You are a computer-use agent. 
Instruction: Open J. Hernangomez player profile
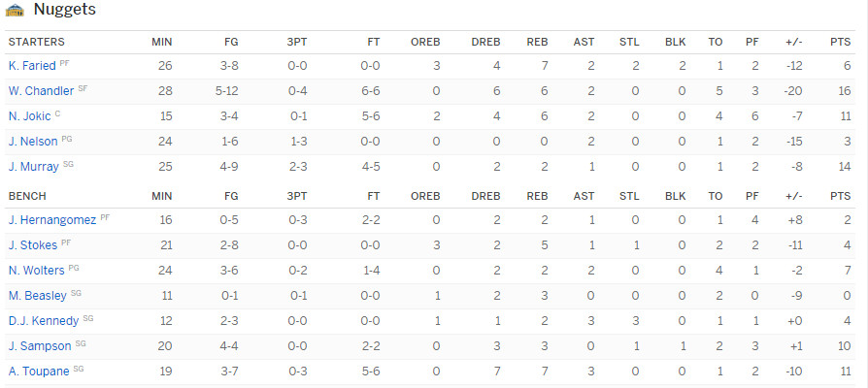[x=52, y=220]
